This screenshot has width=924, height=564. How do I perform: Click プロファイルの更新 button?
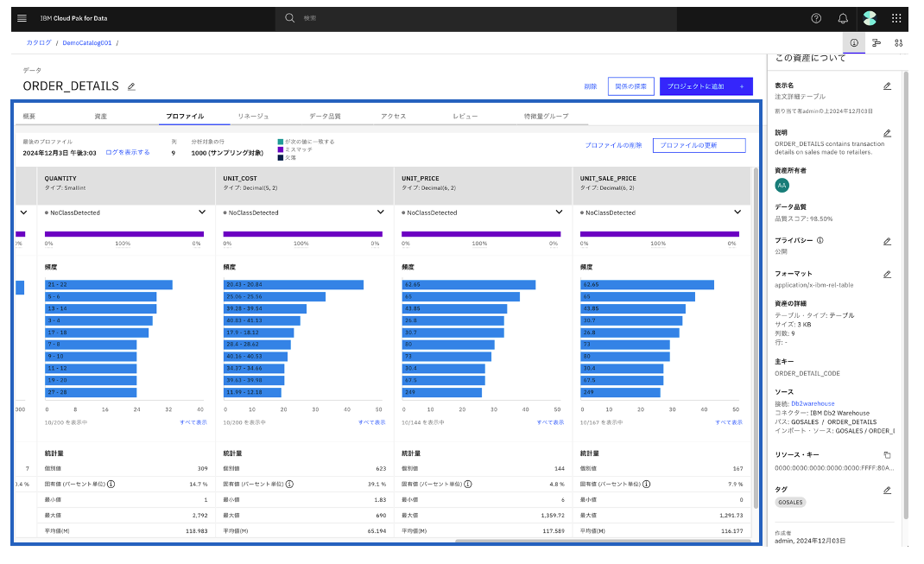699,145
